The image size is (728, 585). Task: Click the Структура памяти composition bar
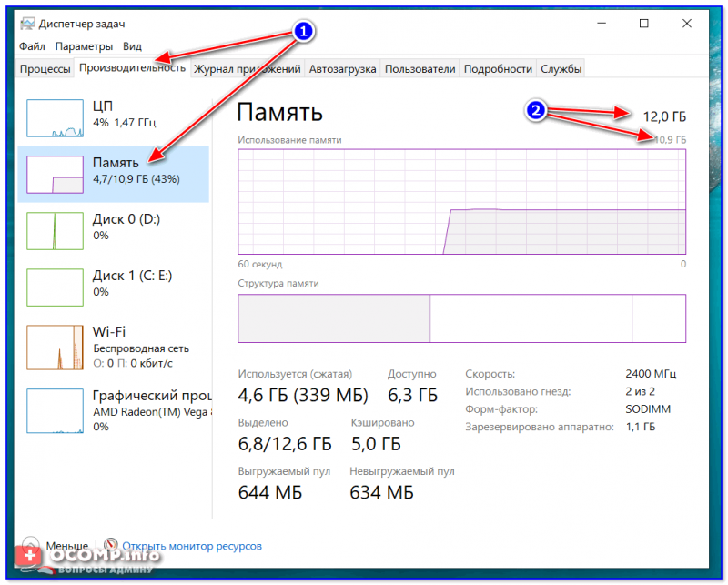(x=461, y=318)
